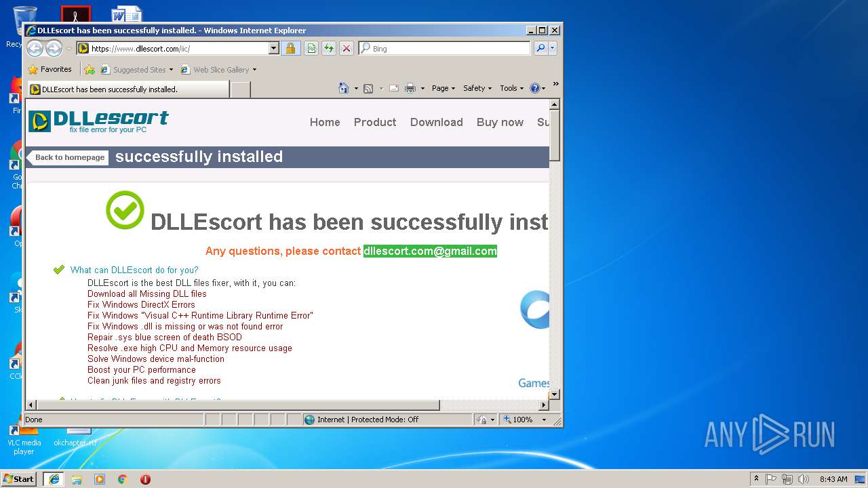The width and height of the screenshot is (868, 488).
Task: Expand the Home button dropdown arrow
Action: [x=356, y=88]
